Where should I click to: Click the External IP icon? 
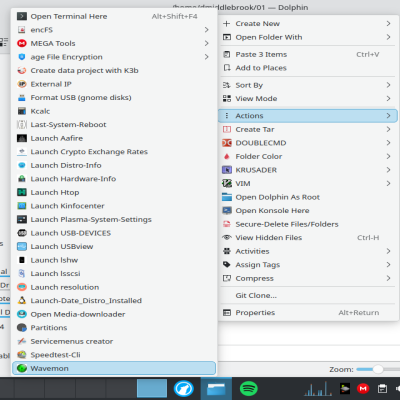click(22, 84)
